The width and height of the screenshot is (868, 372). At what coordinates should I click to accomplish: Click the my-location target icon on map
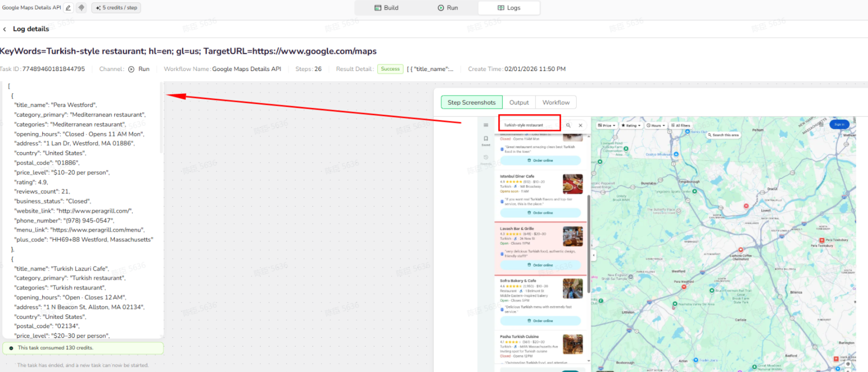[x=848, y=364]
